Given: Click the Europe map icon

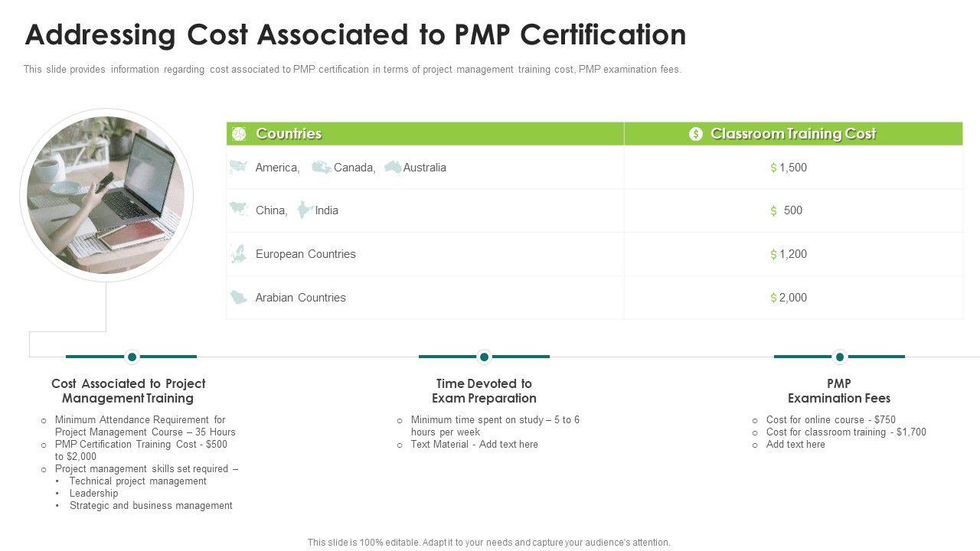Looking at the screenshot, I should (x=239, y=254).
